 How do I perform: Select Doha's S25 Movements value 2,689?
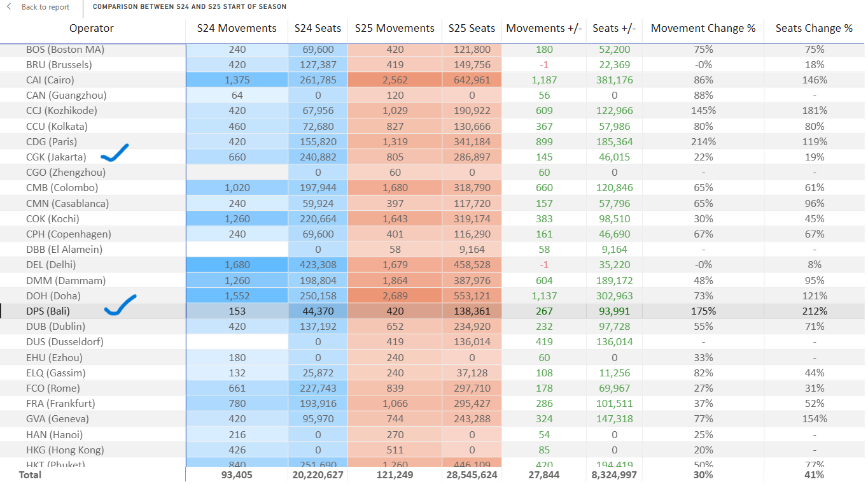pos(395,296)
